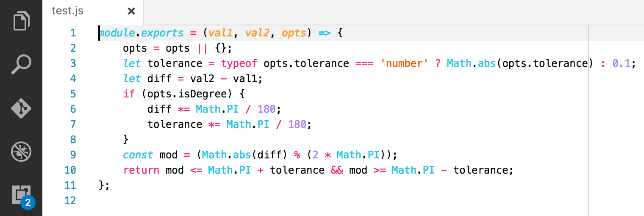Click line number 3 in the gutter
Screen dimensions: 644x216
click(73, 64)
